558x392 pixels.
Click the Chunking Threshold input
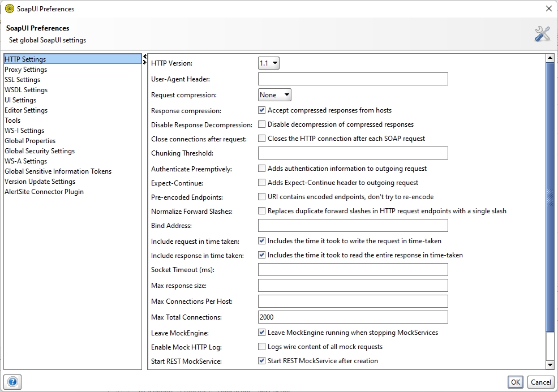pos(353,153)
